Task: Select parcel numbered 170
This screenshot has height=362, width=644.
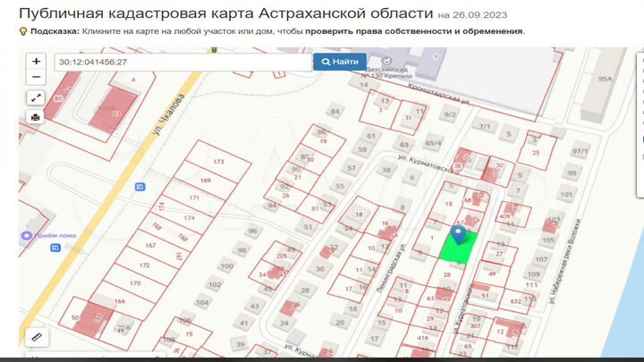Action: tap(135, 283)
